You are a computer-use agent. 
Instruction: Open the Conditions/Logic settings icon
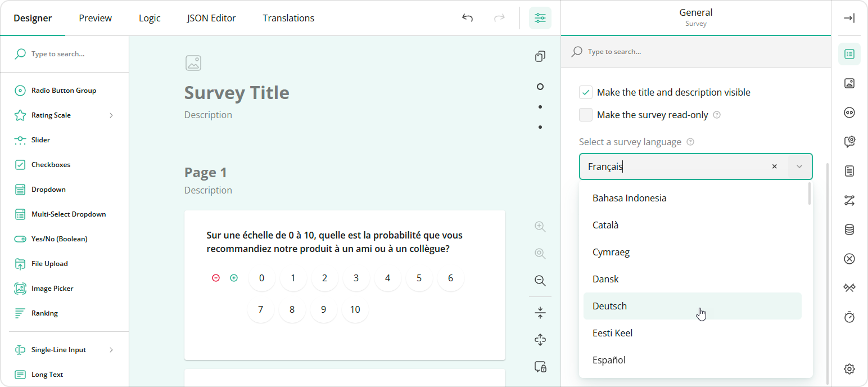click(849, 200)
